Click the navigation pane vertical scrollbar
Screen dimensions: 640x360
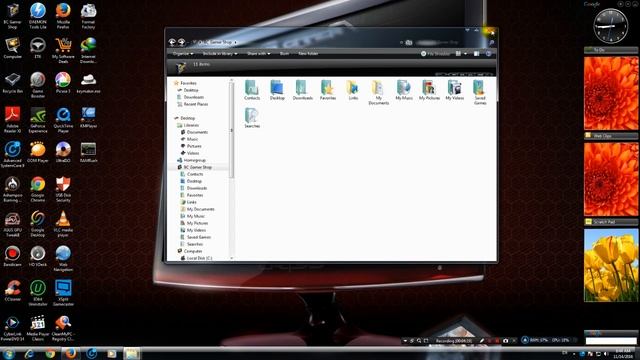(x=231, y=131)
